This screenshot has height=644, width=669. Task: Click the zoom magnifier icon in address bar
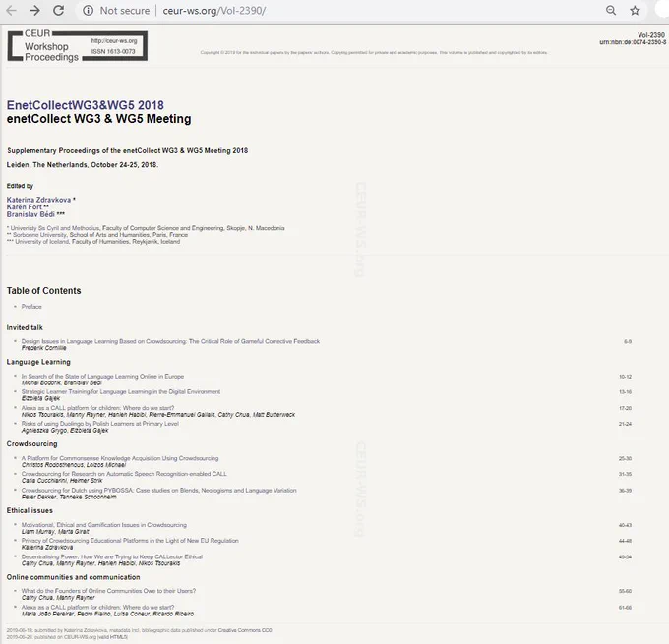(x=611, y=11)
